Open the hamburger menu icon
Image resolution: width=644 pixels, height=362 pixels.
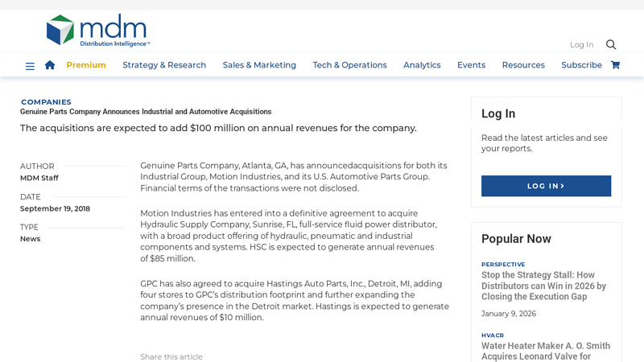30,66
